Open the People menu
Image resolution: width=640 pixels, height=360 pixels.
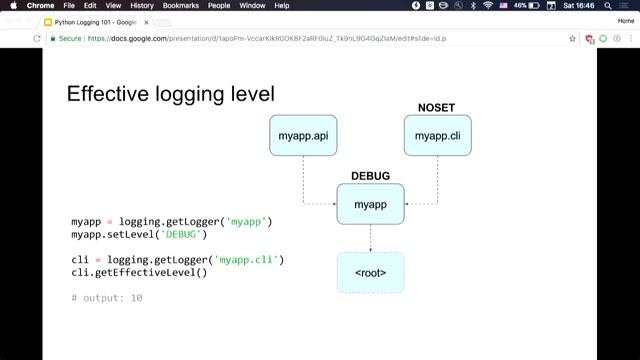[219, 5]
